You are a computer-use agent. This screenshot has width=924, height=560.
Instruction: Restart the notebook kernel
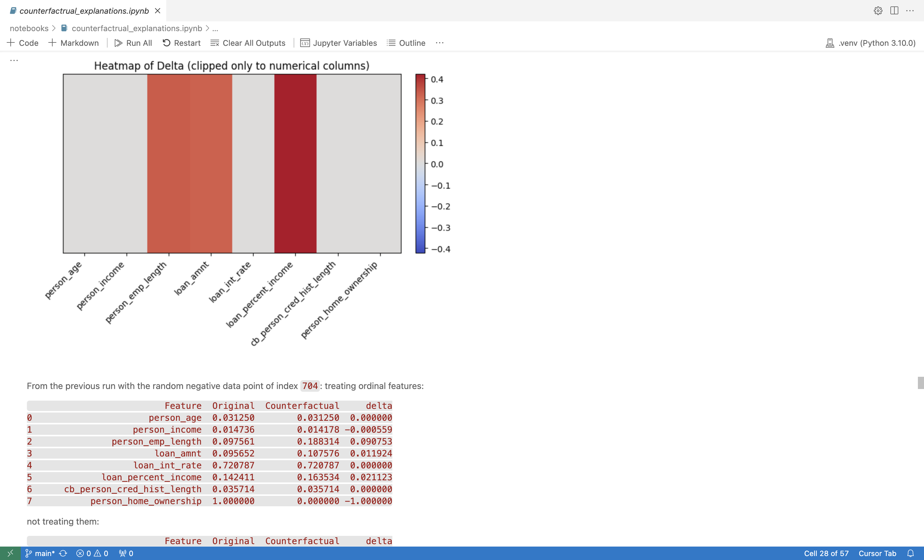point(182,43)
